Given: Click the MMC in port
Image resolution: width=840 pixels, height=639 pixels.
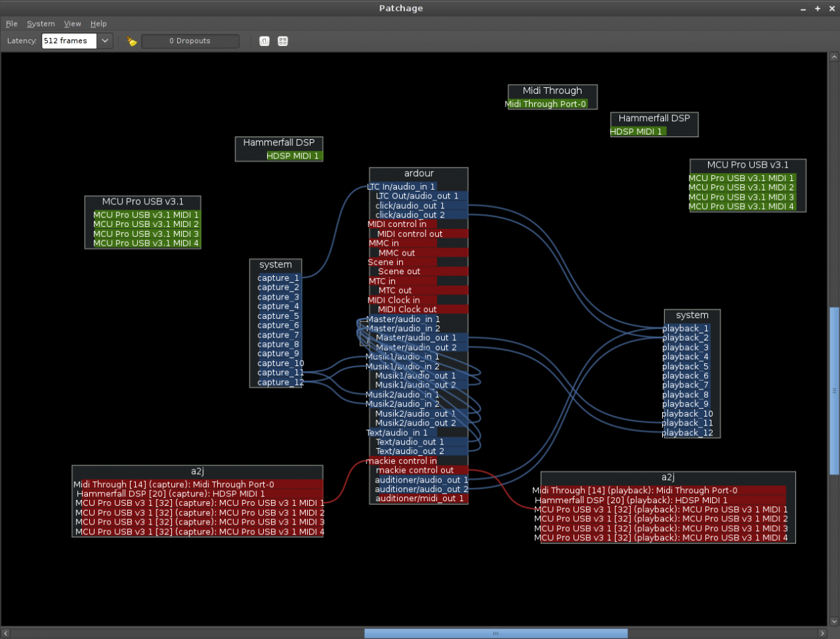Looking at the screenshot, I should (402, 244).
